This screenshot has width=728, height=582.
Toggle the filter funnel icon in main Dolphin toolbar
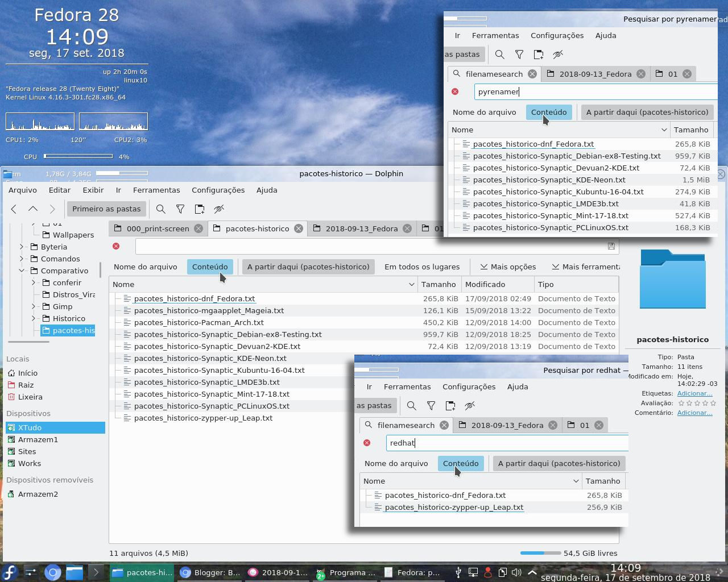(180, 209)
